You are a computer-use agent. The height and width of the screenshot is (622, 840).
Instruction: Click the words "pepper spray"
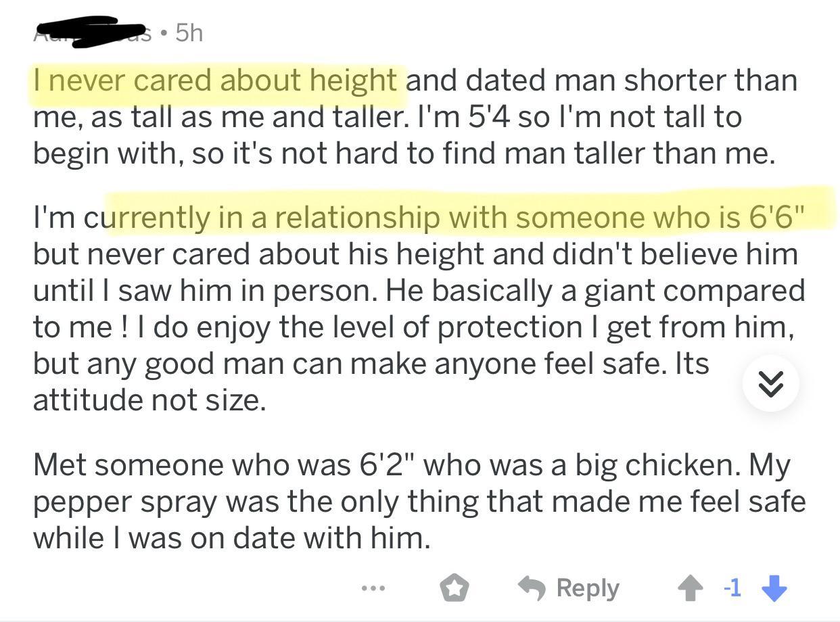point(126,502)
